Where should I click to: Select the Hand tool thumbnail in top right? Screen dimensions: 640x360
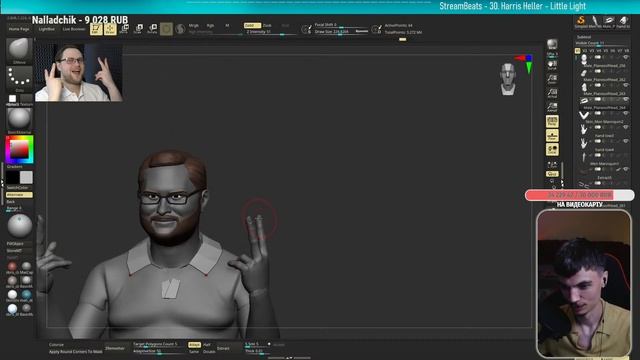coord(623,21)
